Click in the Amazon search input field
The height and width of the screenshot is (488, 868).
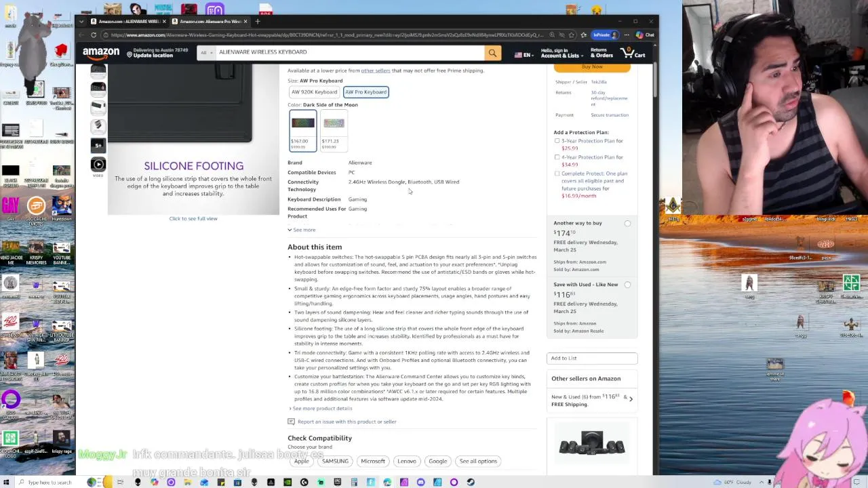coord(349,52)
